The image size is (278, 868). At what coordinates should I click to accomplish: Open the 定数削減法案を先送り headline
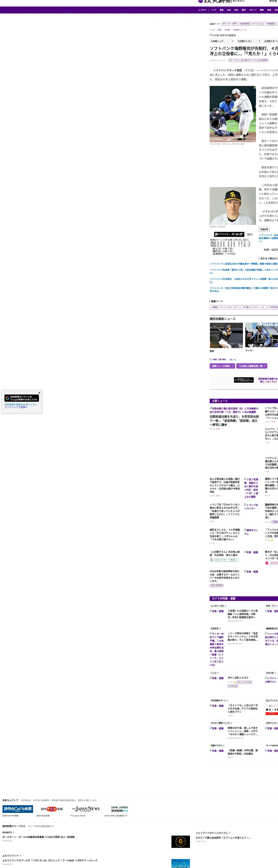point(234,421)
